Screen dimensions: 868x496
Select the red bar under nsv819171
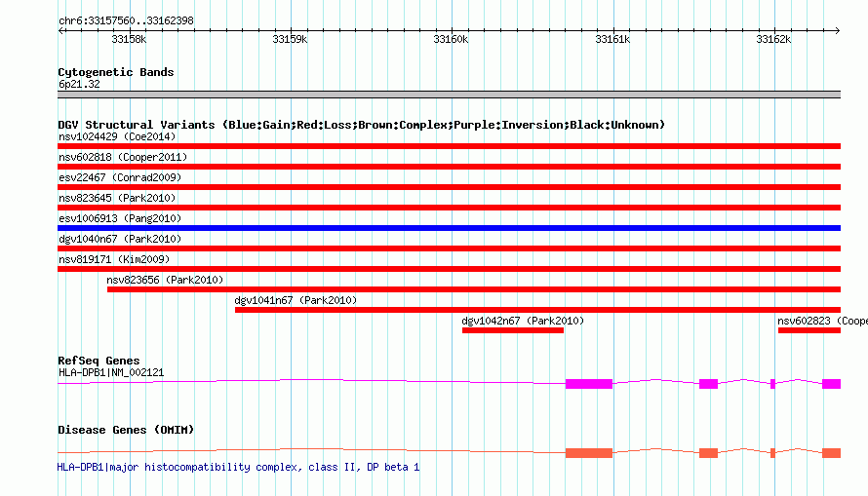(449, 269)
